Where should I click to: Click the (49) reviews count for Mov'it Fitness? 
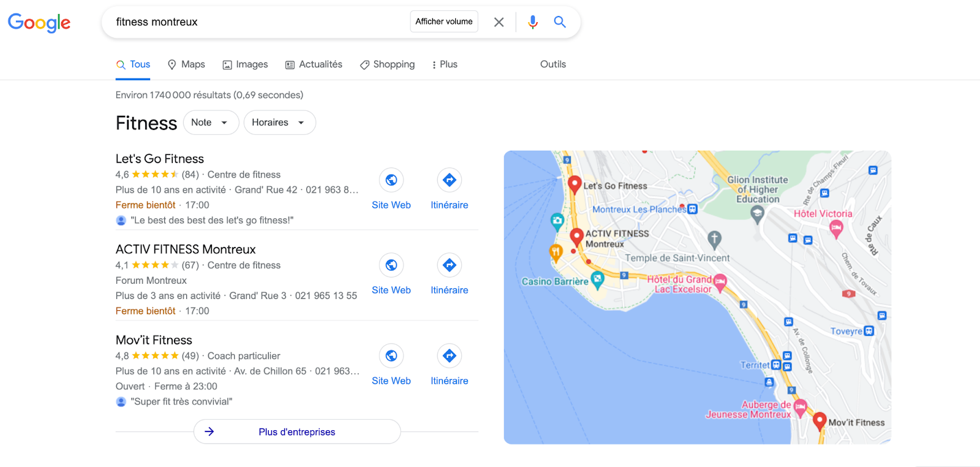click(190, 356)
